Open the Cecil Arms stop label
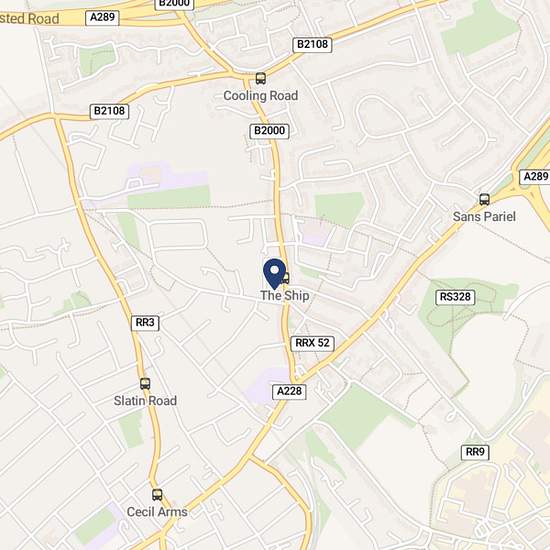The width and height of the screenshot is (550, 550). [157, 512]
